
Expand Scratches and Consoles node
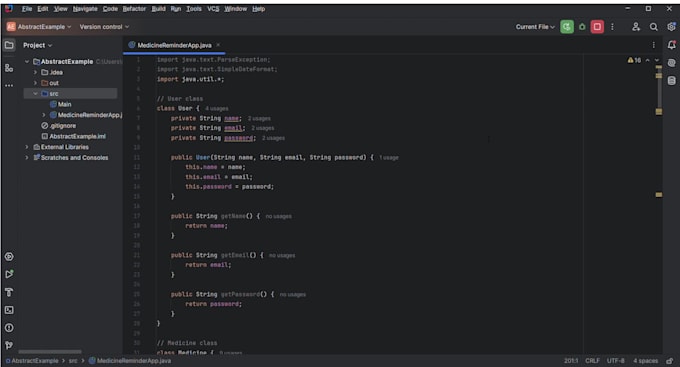(x=27, y=158)
